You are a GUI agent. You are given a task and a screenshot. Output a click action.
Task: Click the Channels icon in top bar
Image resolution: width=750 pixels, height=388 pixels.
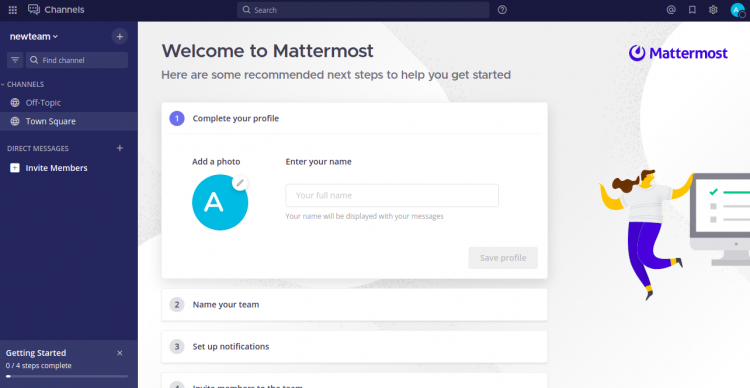point(34,10)
